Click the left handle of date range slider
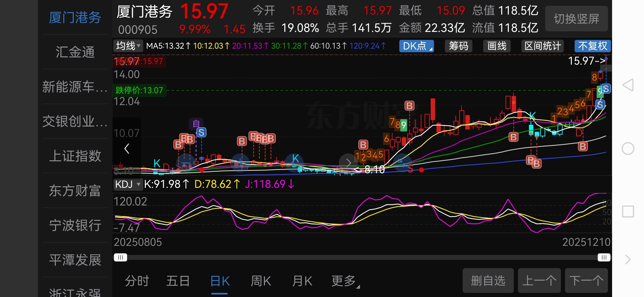 120,257
